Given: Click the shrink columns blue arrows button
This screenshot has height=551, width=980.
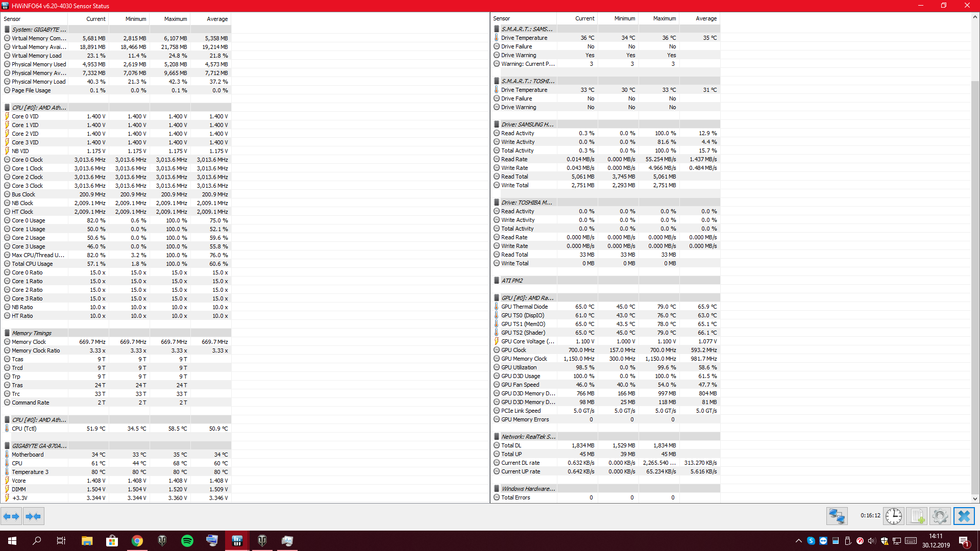Looking at the screenshot, I should tap(33, 516).
